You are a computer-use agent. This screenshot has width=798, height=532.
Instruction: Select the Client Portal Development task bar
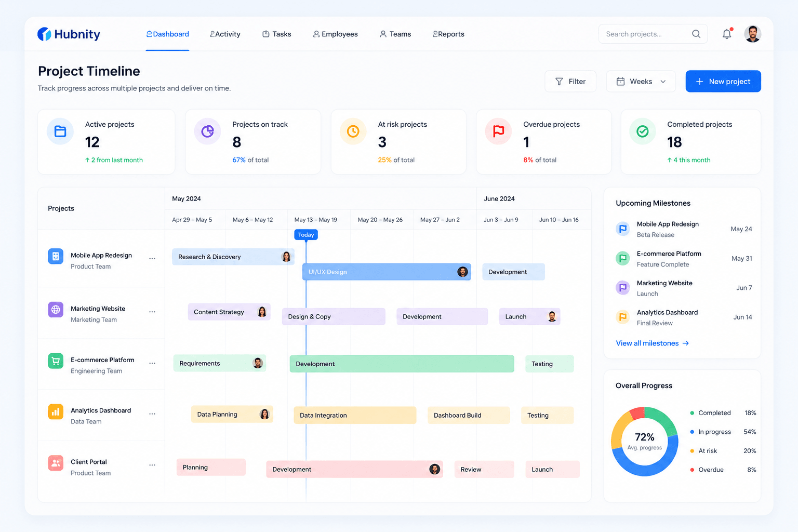354,469
